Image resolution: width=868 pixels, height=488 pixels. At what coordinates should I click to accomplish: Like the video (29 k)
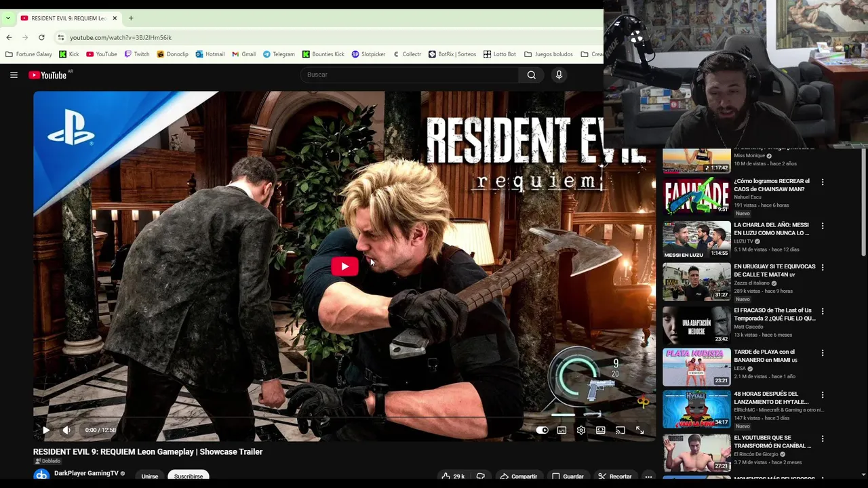[x=453, y=476]
